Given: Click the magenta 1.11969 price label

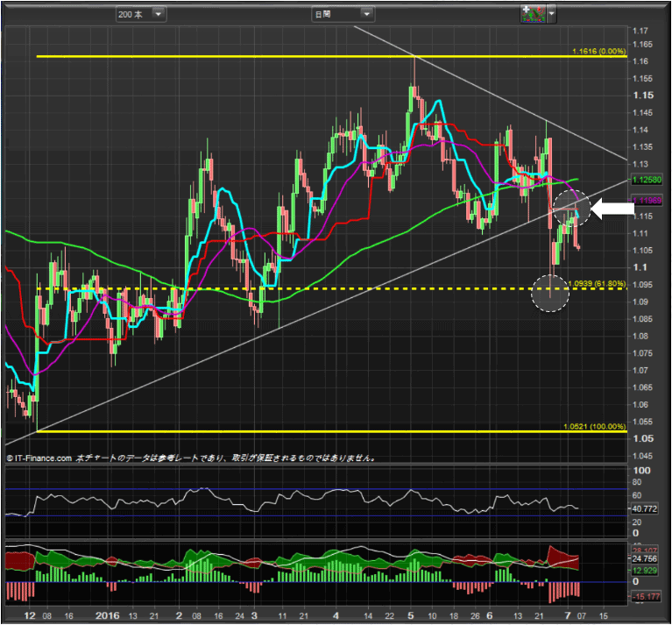Looking at the screenshot, I should coord(647,200).
